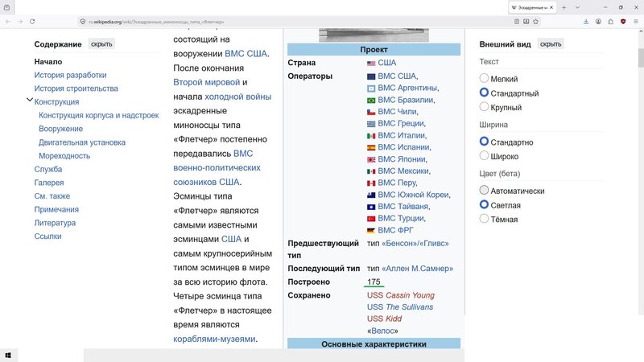Open the кораблями-музеями link
This screenshot has height=362, width=644.
click(214, 339)
